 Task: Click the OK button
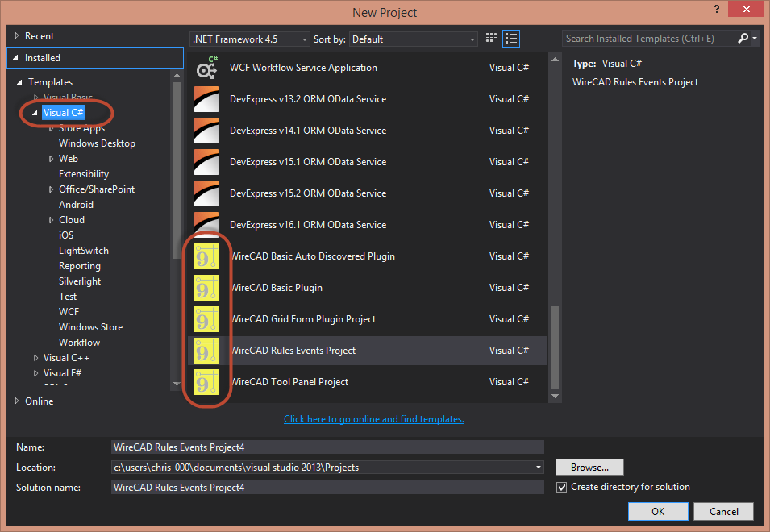click(x=658, y=511)
